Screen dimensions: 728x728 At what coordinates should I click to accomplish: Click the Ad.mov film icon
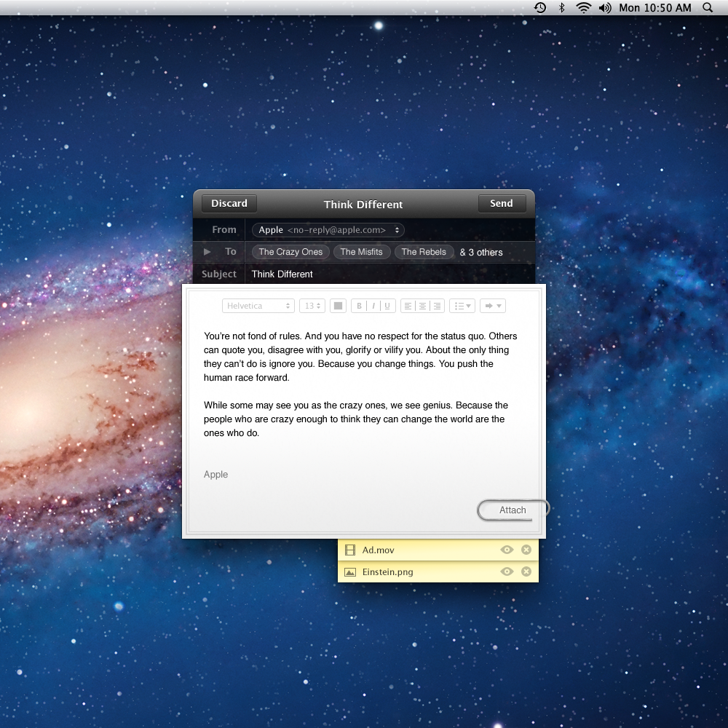tap(350, 550)
